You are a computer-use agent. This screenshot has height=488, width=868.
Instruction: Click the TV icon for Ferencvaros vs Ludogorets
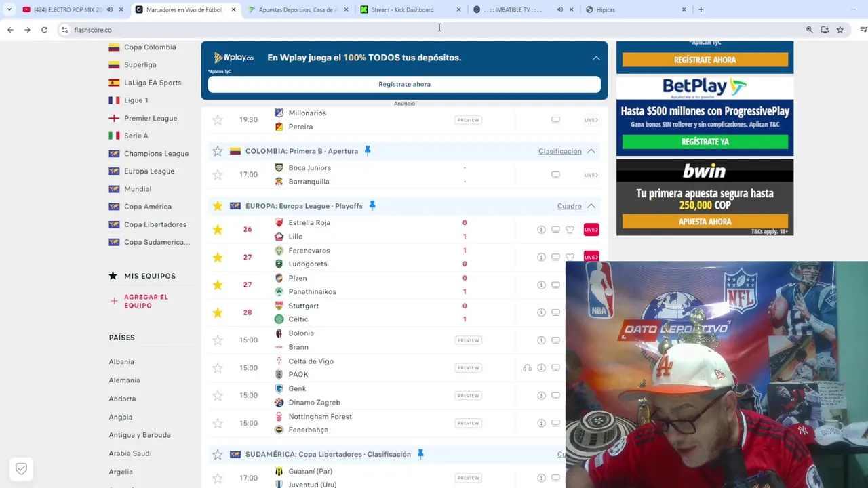(x=555, y=258)
